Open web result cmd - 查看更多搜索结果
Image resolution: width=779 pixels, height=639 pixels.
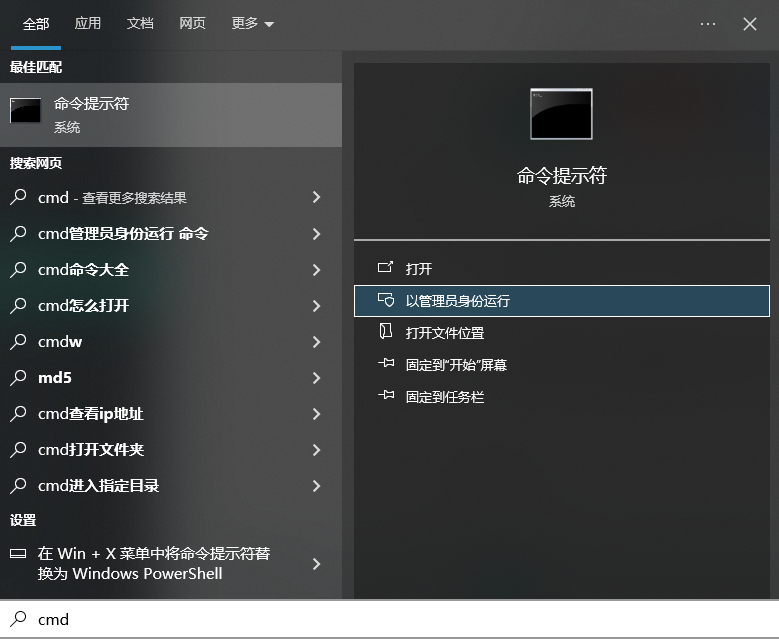click(x=171, y=197)
